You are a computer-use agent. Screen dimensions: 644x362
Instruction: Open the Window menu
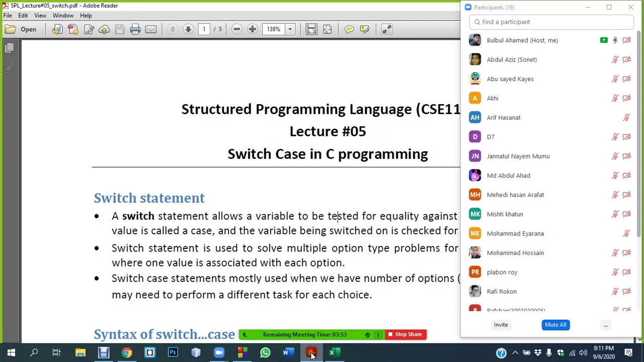[63, 16]
